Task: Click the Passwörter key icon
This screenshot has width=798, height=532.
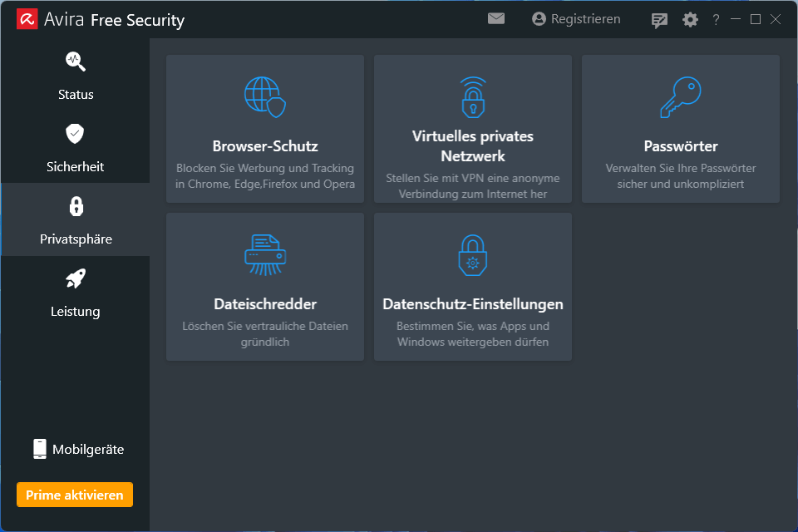Action: (681, 96)
